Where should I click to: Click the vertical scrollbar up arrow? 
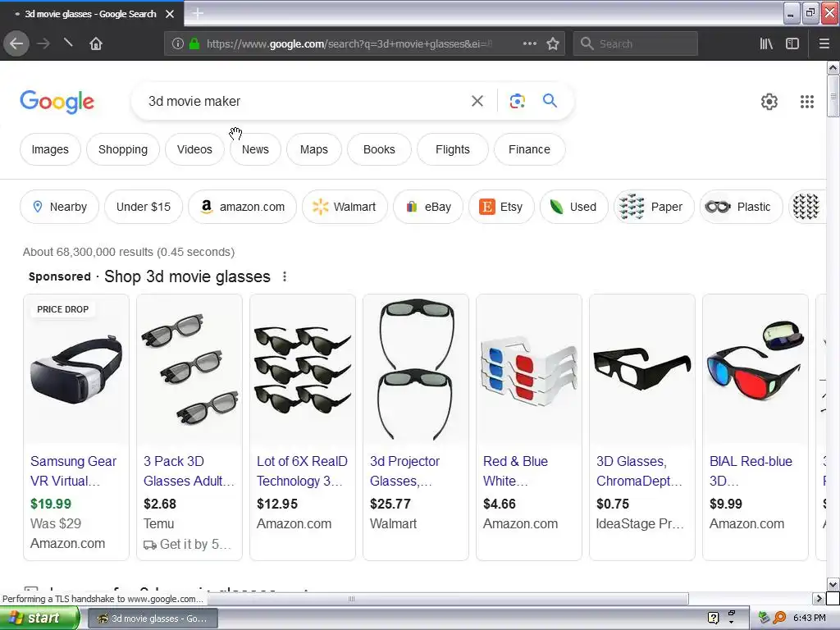pyautogui.click(x=833, y=67)
